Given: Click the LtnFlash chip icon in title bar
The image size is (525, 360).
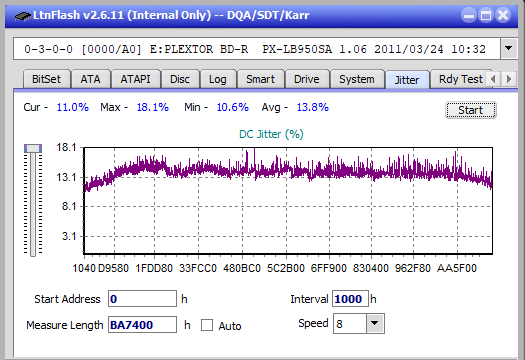Looking at the screenshot, I should pos(22,16).
